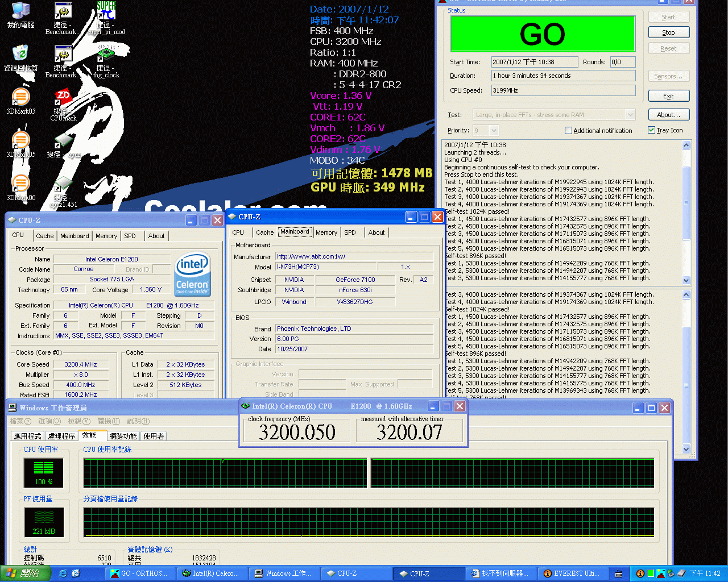The height and width of the screenshot is (582, 728).
Task: Click the EVEREST Ultimate taskbar button
Action: click(x=573, y=573)
